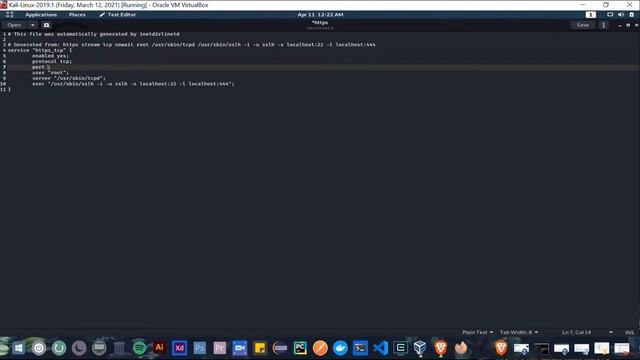The height and width of the screenshot is (360, 640).
Task: Switch to the VirtualBox taskbar icon
Action: point(420,348)
